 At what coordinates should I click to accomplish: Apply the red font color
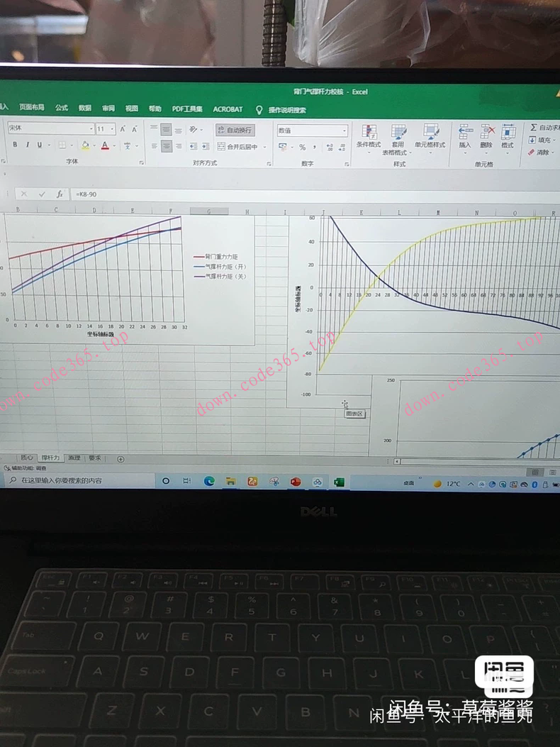point(105,145)
